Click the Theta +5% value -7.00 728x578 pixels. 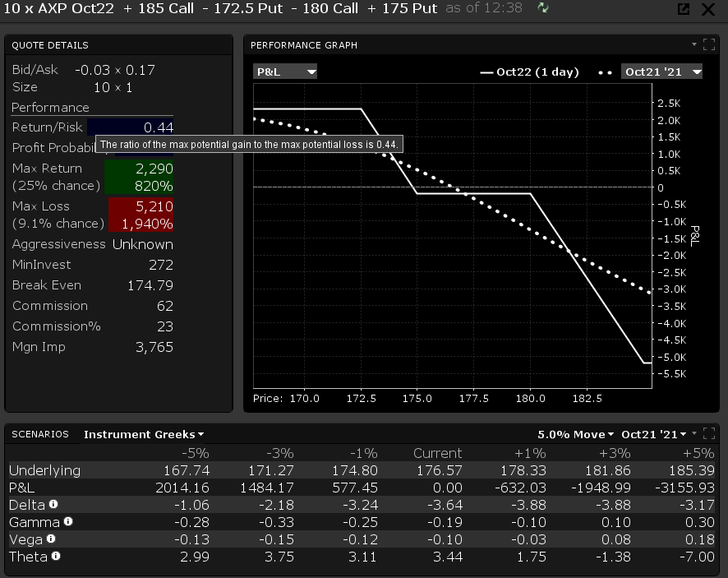(697, 556)
